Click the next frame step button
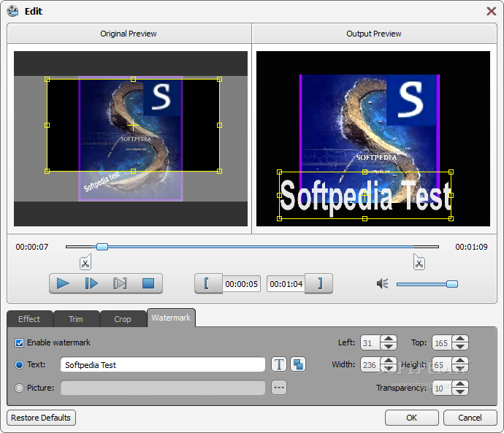504x433 pixels. point(91,283)
